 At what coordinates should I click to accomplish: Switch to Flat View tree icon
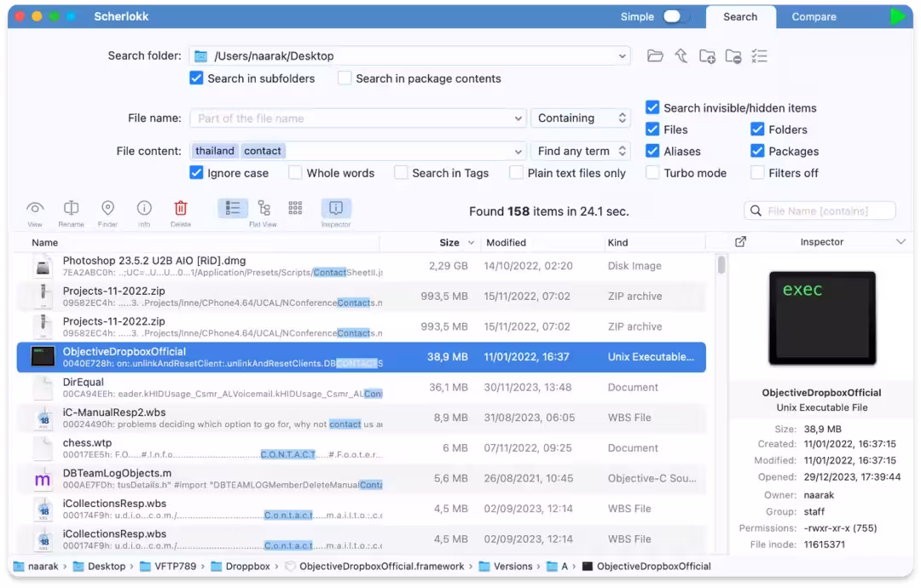pos(264,208)
